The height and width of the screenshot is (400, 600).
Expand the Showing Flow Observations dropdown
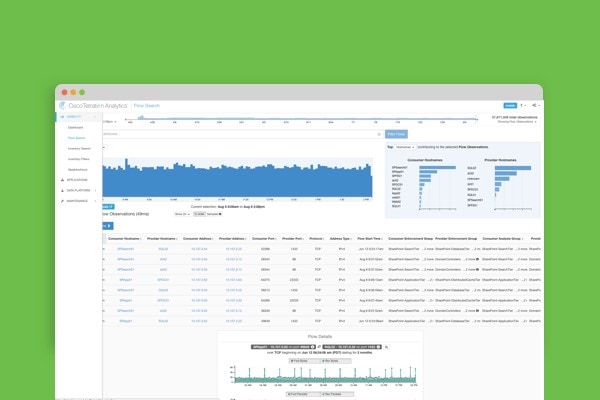coord(517,122)
